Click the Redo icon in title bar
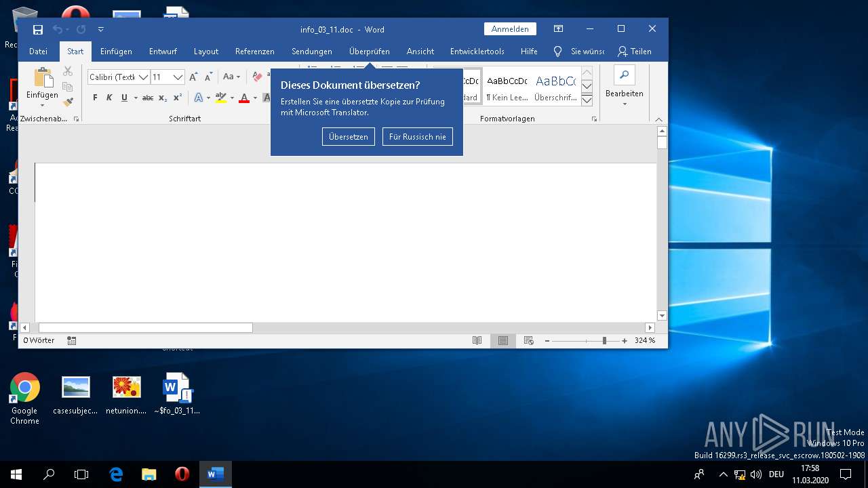 tap(81, 29)
